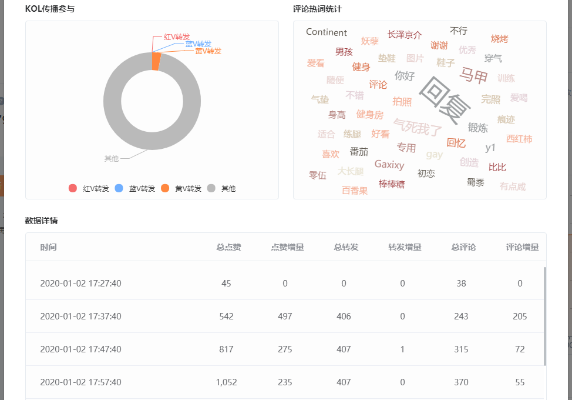The width and height of the screenshot is (572, 400).
Task: Toggle the 红V转发 legend entry
Action: coord(89,189)
